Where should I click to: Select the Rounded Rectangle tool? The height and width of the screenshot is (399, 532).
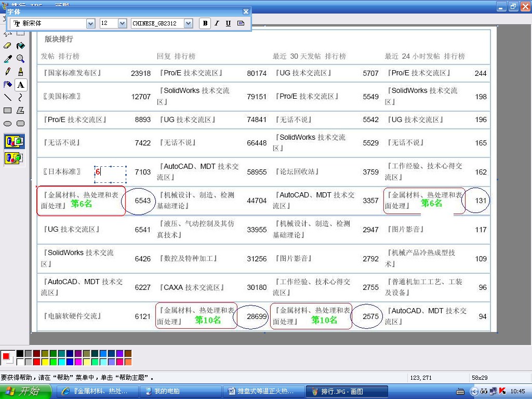[x=20, y=124]
